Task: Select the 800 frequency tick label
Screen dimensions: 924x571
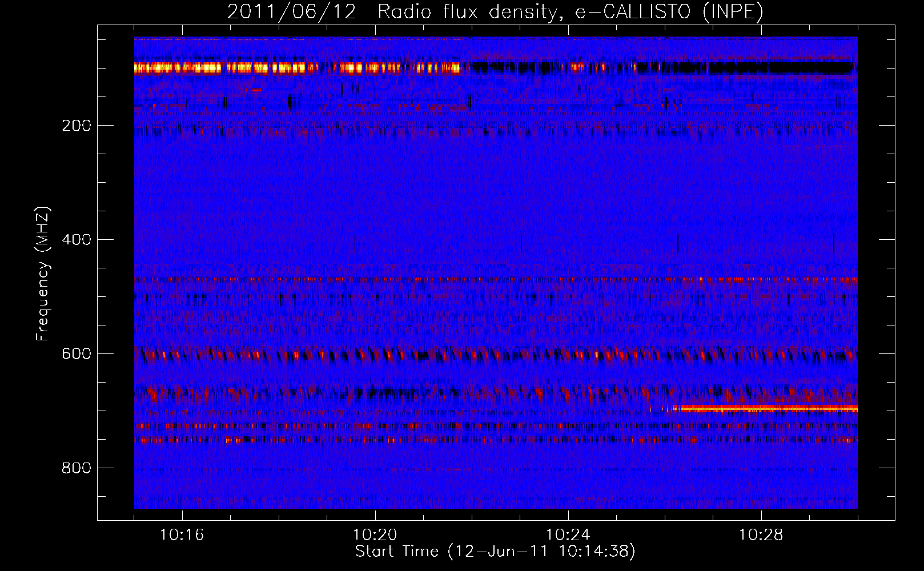Action: pos(77,468)
